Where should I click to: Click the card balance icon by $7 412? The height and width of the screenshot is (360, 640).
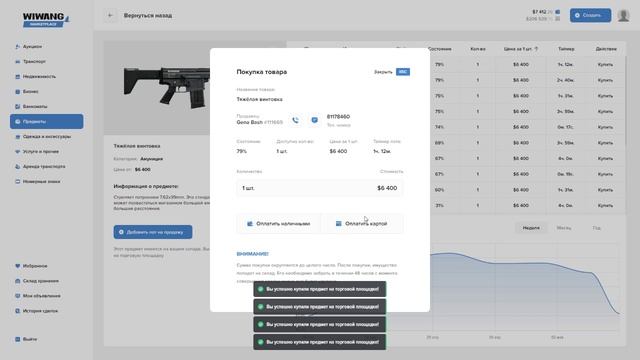[x=558, y=12]
